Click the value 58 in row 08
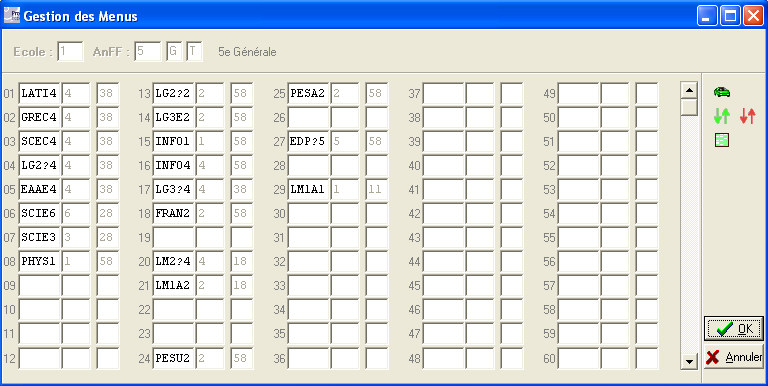This screenshot has width=768, height=386. (108, 262)
